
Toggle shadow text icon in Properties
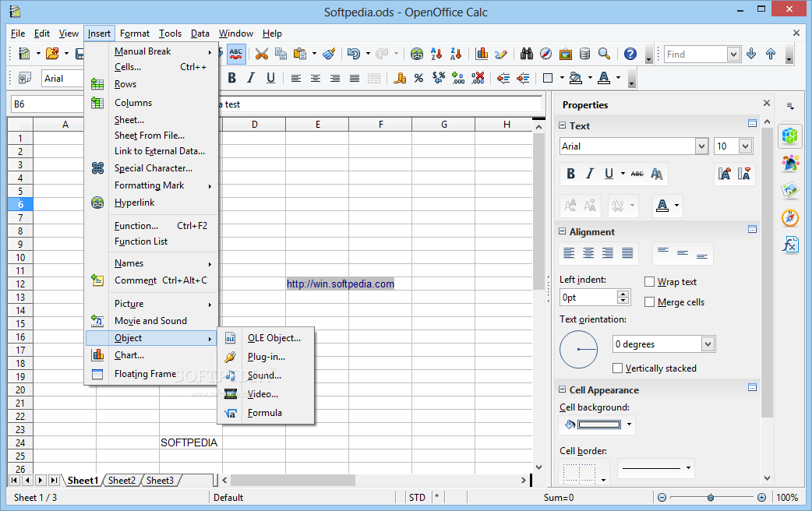coord(657,174)
